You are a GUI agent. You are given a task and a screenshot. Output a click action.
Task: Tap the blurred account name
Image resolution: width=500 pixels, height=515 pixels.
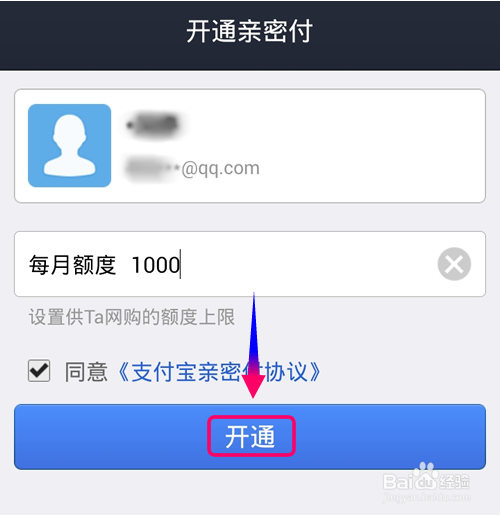[153, 125]
